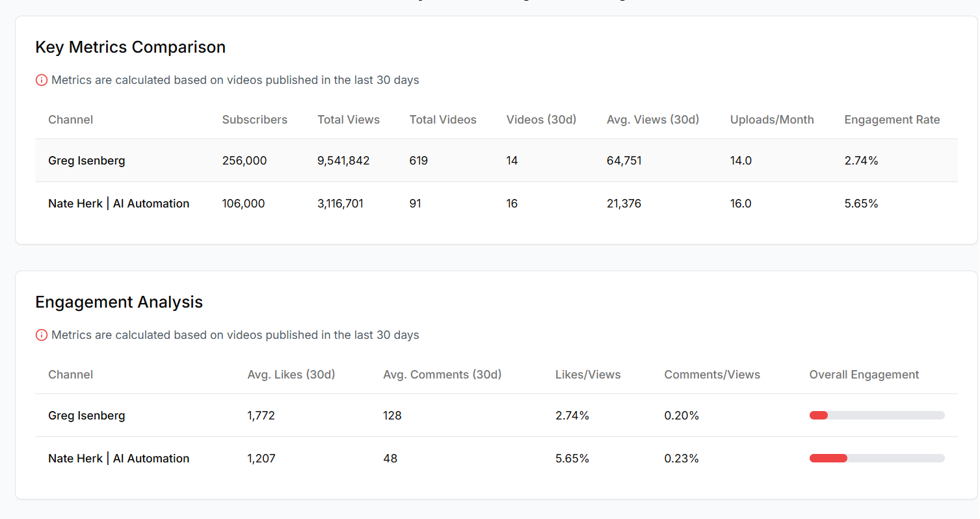Click the Avg. Likes (30d) column header
Viewport: 980px width, 519px height.
[x=291, y=375]
